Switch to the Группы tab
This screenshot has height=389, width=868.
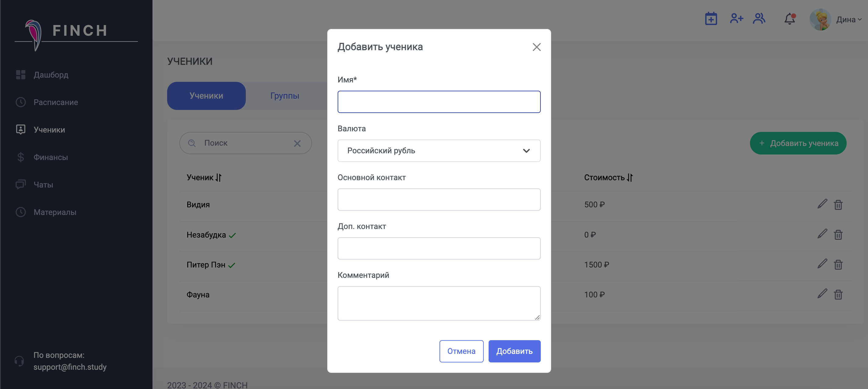pos(284,96)
